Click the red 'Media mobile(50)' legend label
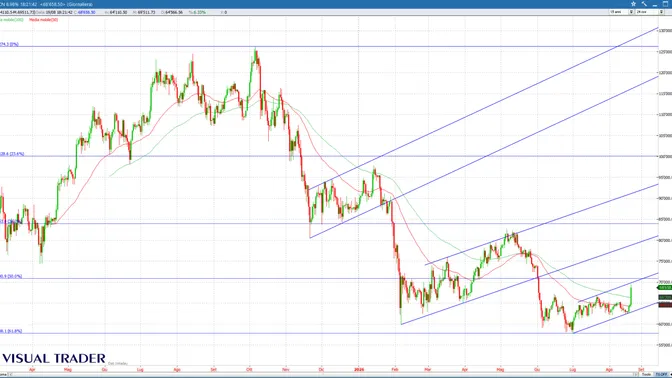 pos(44,20)
